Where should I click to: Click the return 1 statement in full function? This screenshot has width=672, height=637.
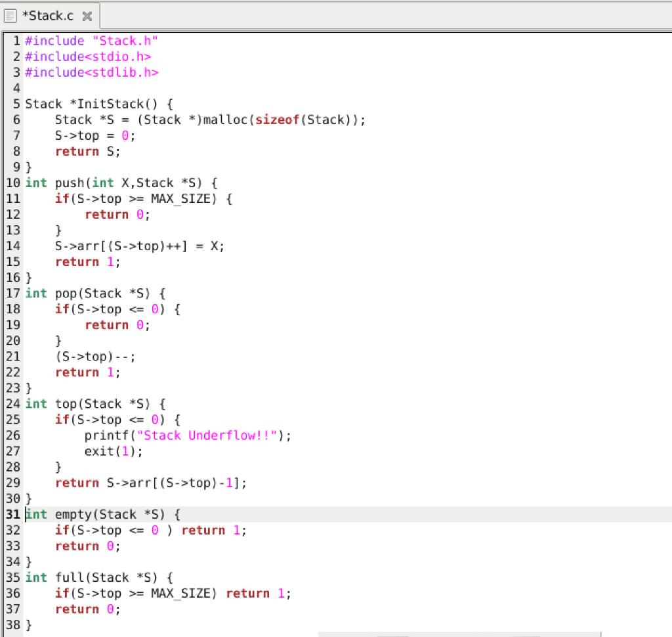point(256,593)
